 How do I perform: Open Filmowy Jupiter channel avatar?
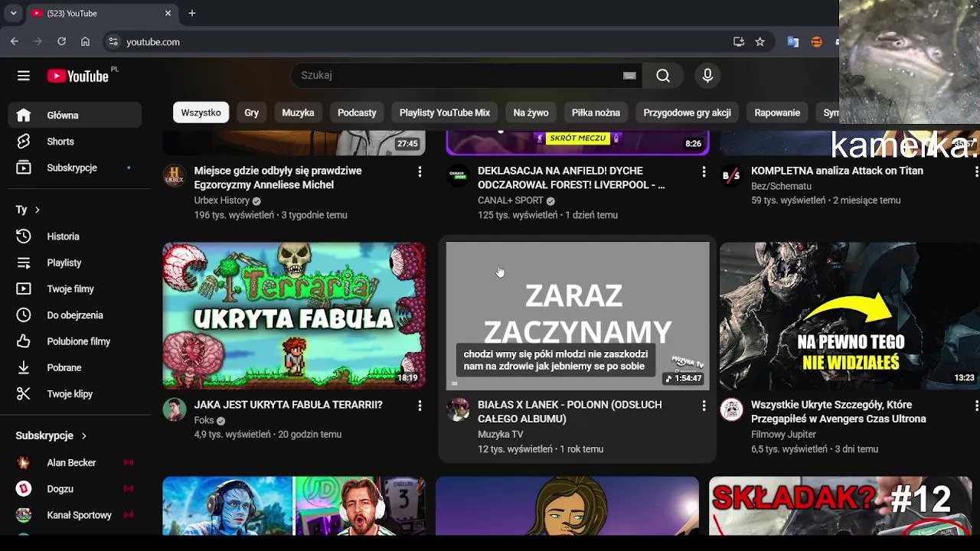[732, 409]
